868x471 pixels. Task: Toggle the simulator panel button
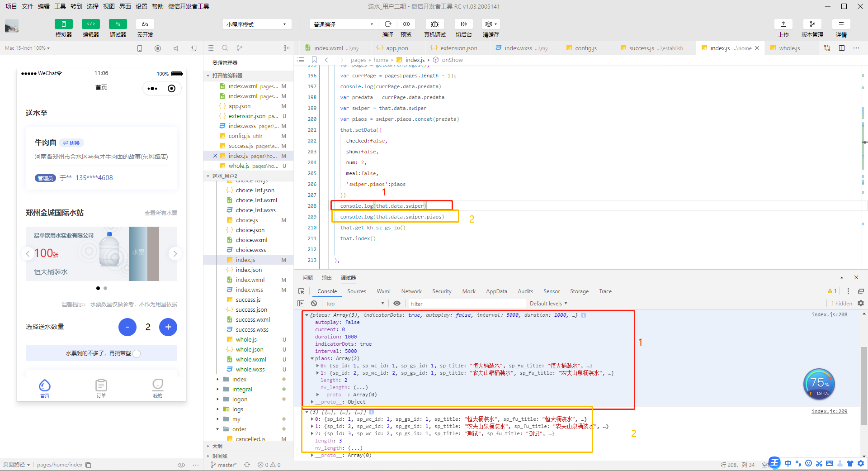tap(64, 24)
